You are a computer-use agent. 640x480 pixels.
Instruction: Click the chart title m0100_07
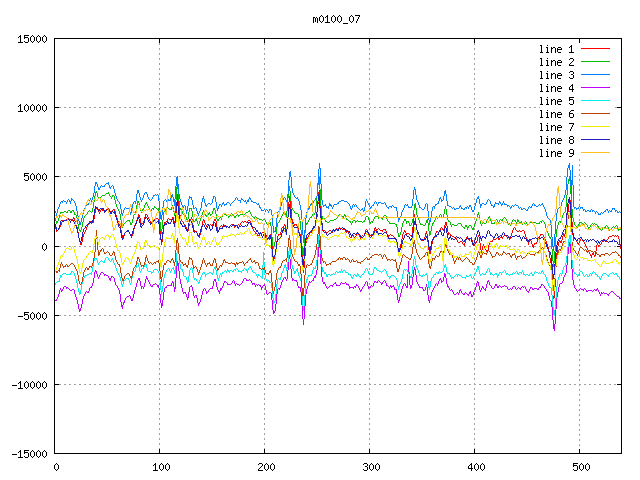(x=337, y=18)
